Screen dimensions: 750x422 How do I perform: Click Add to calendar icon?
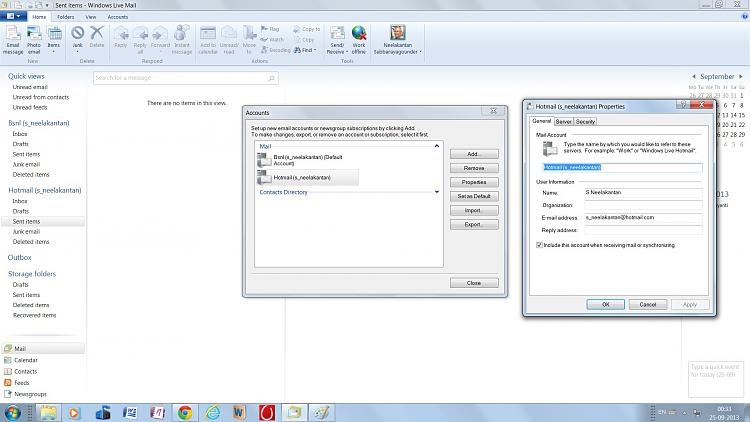point(208,40)
